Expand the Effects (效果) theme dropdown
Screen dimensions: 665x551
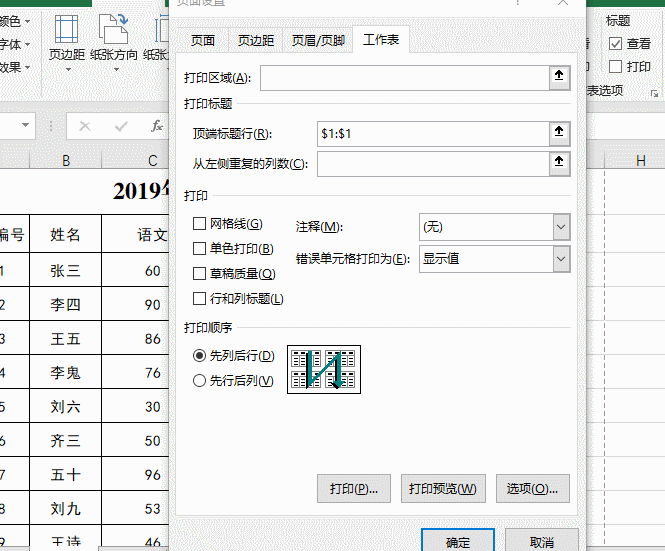tap(28, 67)
